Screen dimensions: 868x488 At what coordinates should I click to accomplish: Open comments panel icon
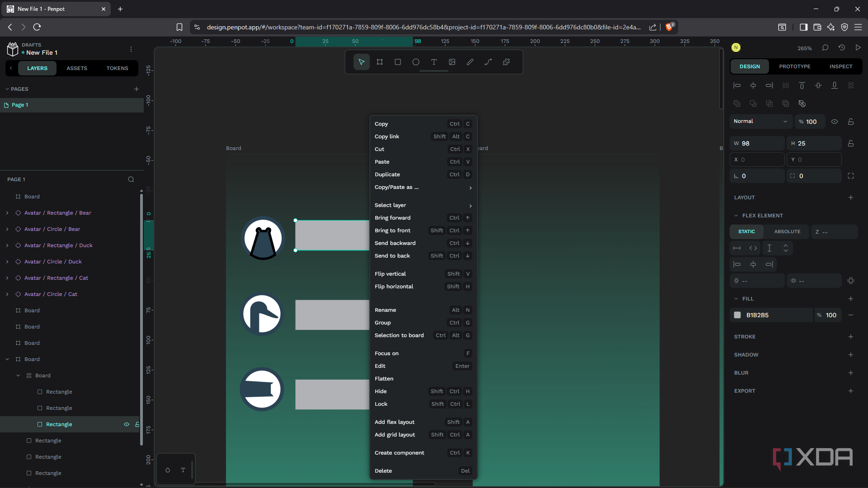[x=825, y=47]
